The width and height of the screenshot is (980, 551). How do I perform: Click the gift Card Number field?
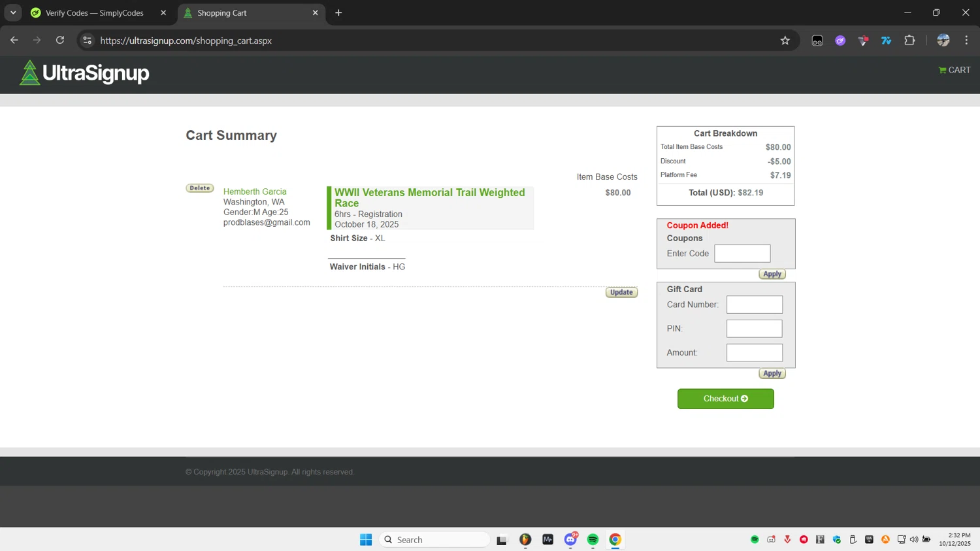coord(755,305)
